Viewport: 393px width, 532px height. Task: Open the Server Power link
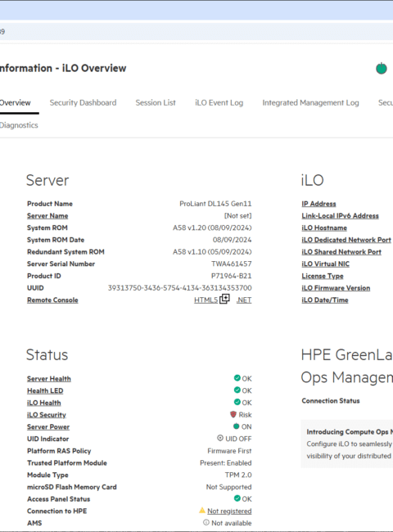(x=48, y=426)
